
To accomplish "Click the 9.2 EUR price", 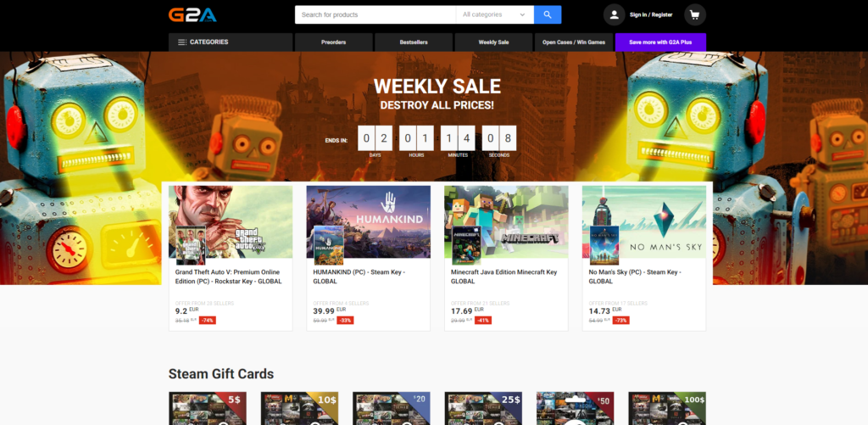I will pyautogui.click(x=186, y=310).
